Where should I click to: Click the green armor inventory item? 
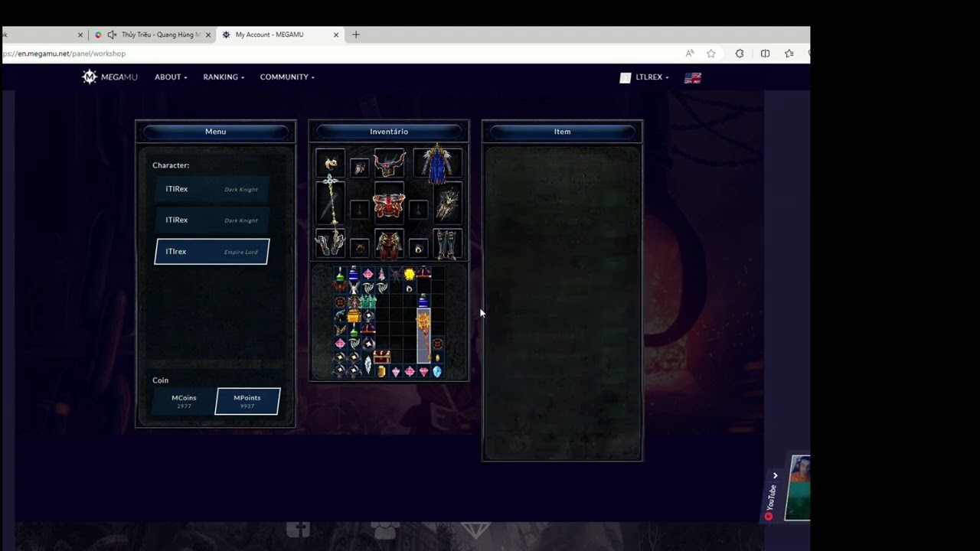point(368,302)
